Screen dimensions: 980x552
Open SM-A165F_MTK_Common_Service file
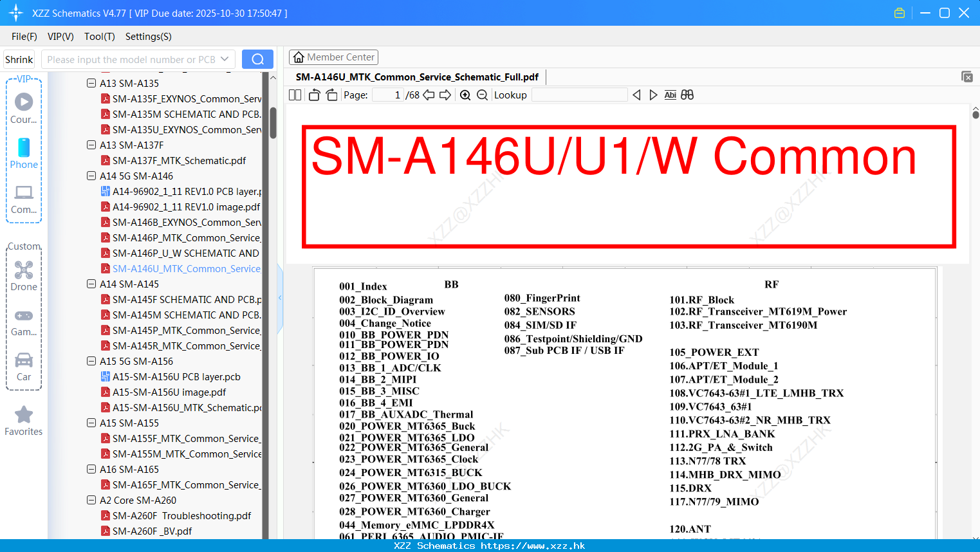click(181, 484)
